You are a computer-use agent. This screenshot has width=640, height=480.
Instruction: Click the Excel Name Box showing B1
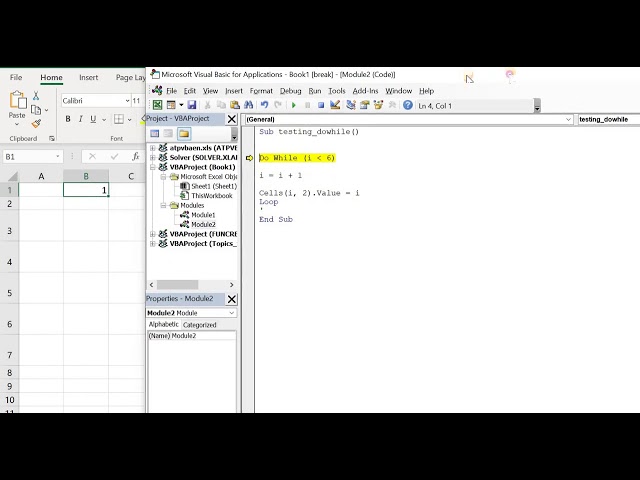coord(32,157)
